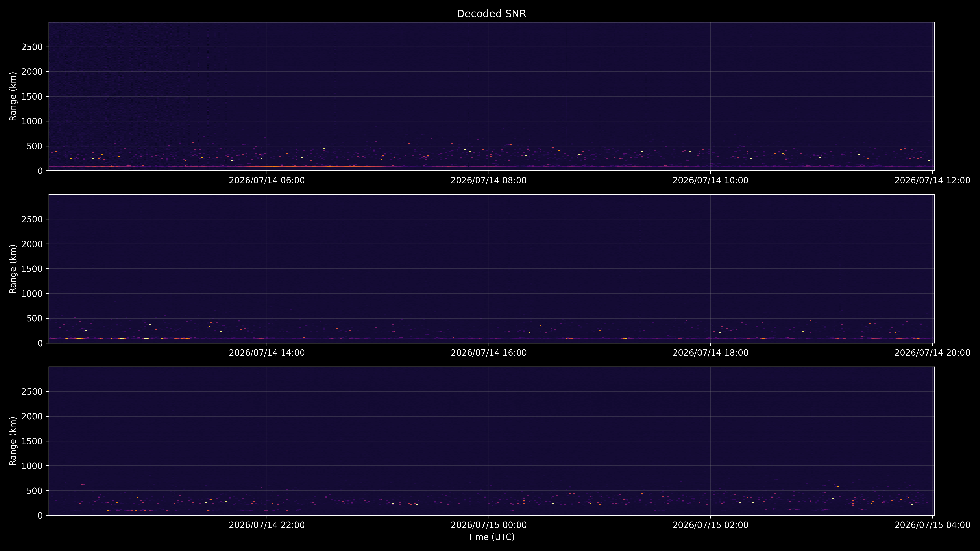Click the 2026/07/15 02:00 time label
The height and width of the screenshot is (551, 980).
point(710,525)
